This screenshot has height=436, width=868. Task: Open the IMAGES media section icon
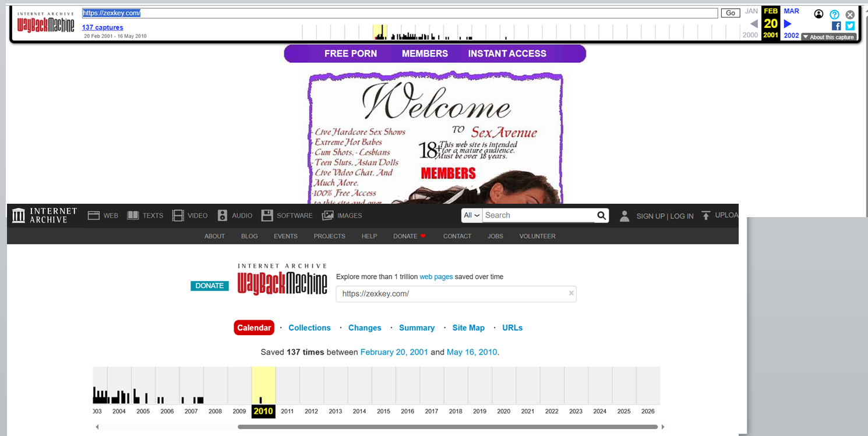tap(327, 215)
